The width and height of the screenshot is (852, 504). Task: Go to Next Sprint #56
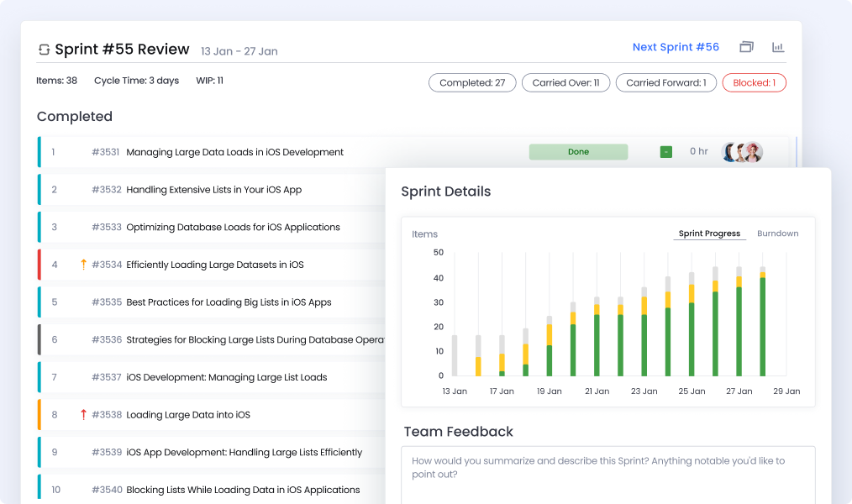tap(676, 47)
